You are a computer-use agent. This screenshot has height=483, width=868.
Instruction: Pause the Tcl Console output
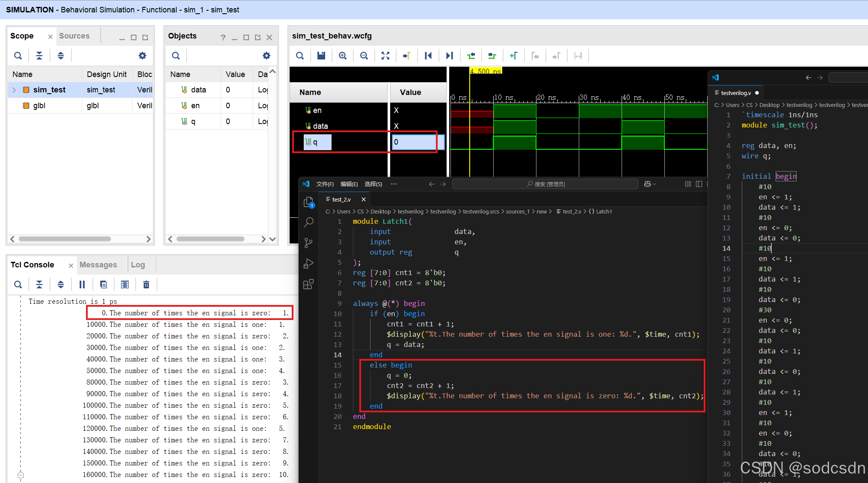tap(82, 284)
